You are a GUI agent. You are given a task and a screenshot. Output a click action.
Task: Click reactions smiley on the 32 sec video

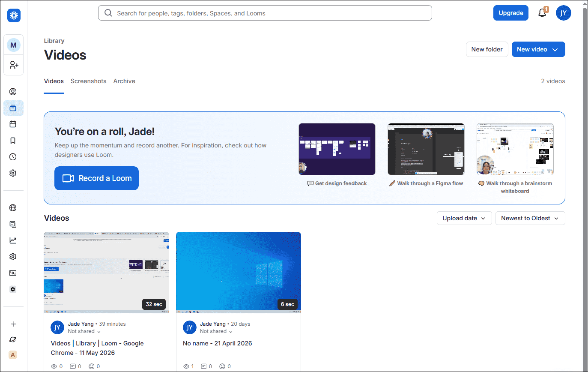(91, 366)
